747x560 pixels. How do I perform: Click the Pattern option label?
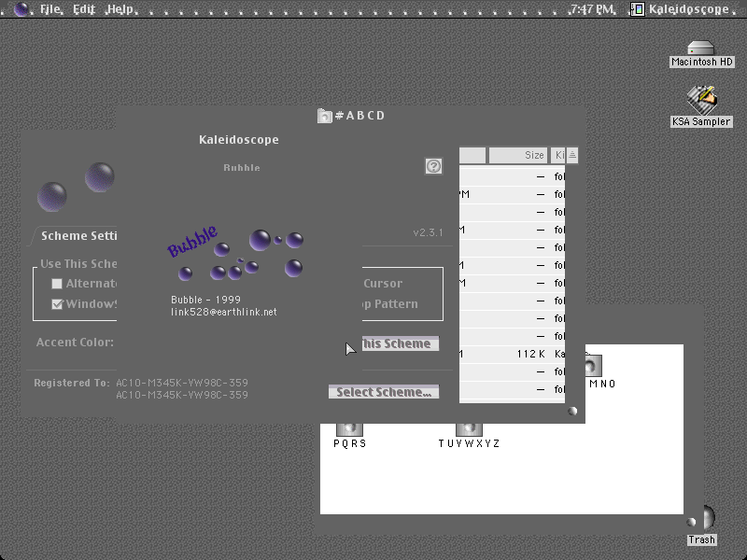[395, 304]
